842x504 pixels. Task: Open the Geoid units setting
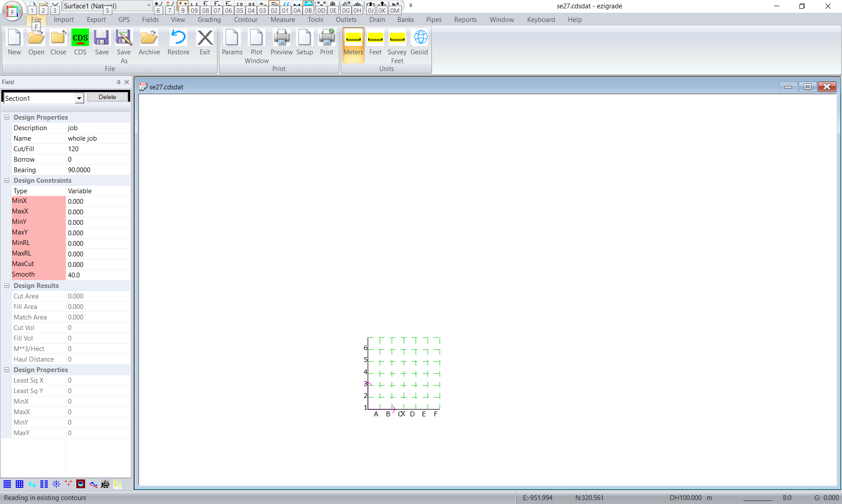click(x=419, y=43)
